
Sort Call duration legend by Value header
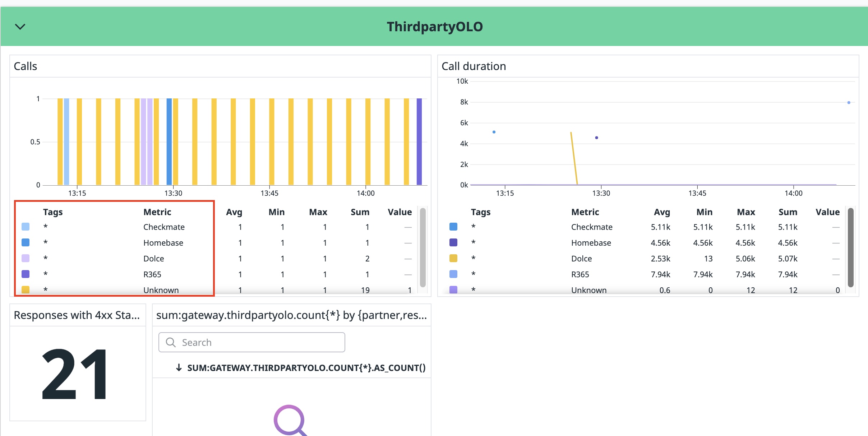click(828, 212)
